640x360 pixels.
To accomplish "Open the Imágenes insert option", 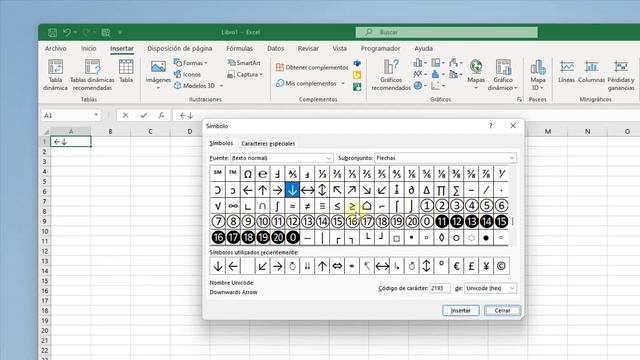I will [x=158, y=73].
